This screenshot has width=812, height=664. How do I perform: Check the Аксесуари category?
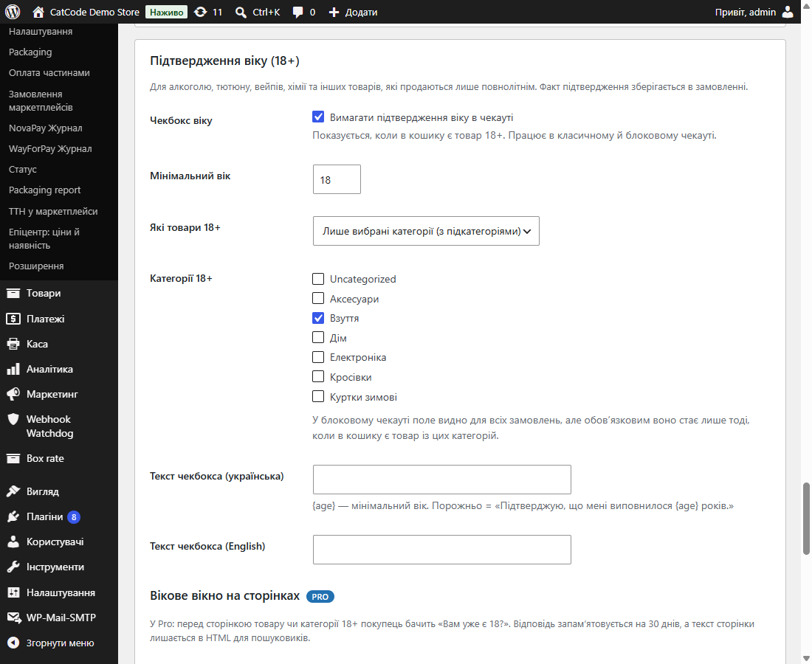pos(318,299)
